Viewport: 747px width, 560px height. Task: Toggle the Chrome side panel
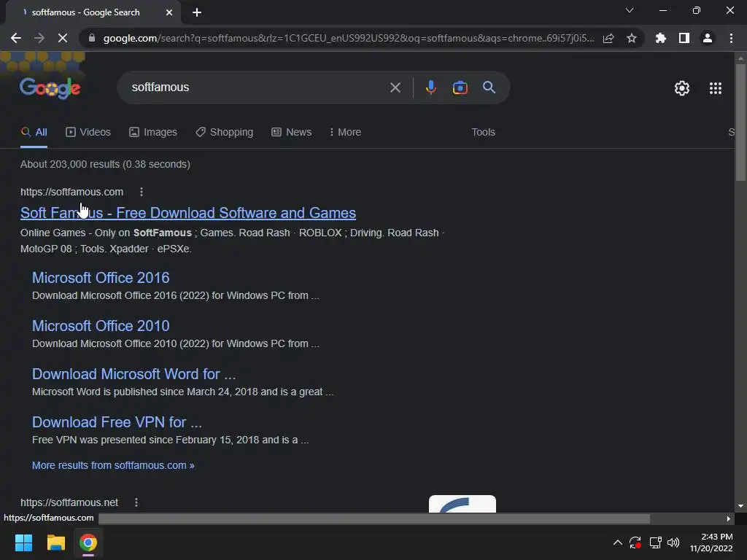pyautogui.click(x=684, y=38)
